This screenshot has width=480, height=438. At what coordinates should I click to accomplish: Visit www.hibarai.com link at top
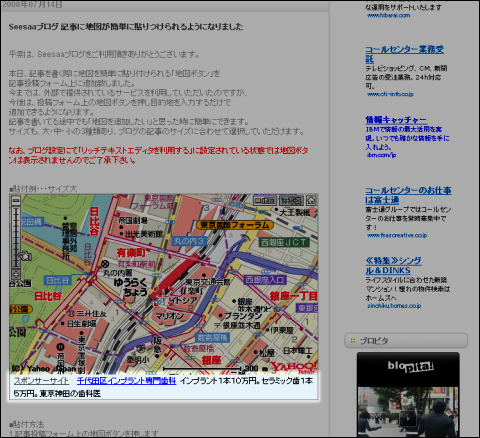coord(388,15)
